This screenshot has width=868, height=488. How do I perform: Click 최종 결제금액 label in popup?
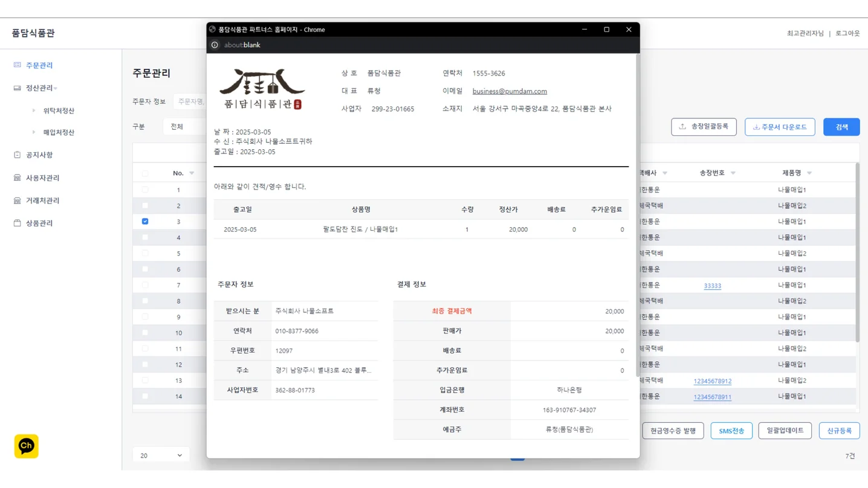(452, 311)
